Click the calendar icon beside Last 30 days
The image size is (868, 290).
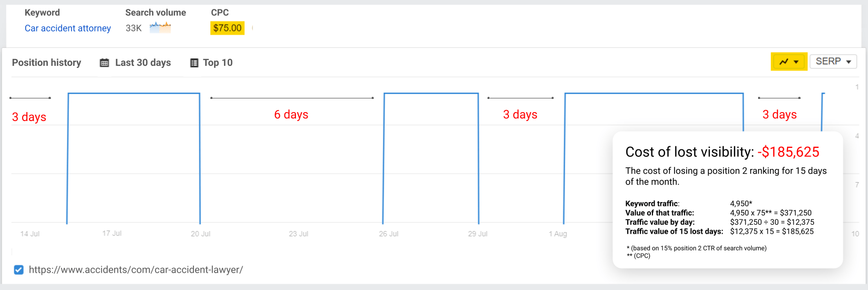[105, 63]
